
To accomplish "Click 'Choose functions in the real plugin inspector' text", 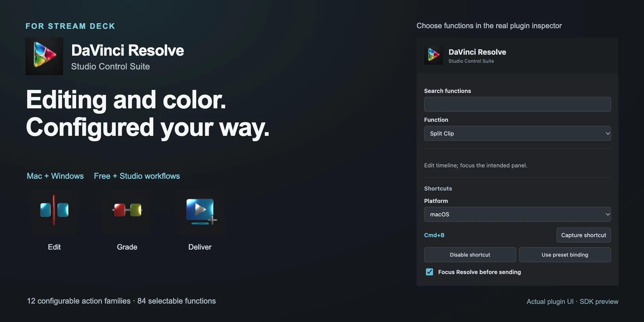I will 489,26.
